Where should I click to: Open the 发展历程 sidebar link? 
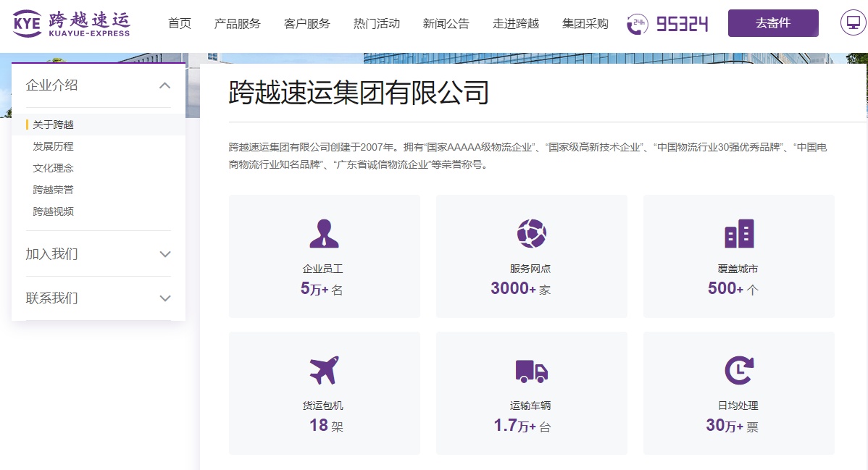[53, 146]
